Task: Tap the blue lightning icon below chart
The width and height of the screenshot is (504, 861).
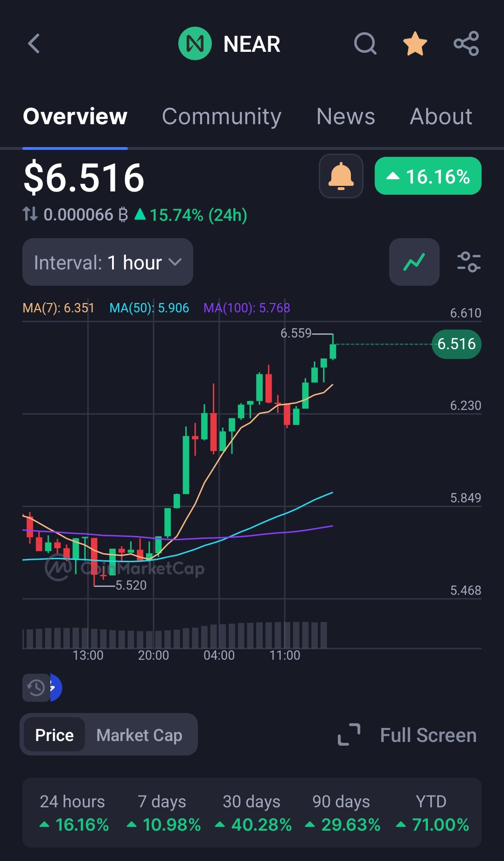Action: 56,687
